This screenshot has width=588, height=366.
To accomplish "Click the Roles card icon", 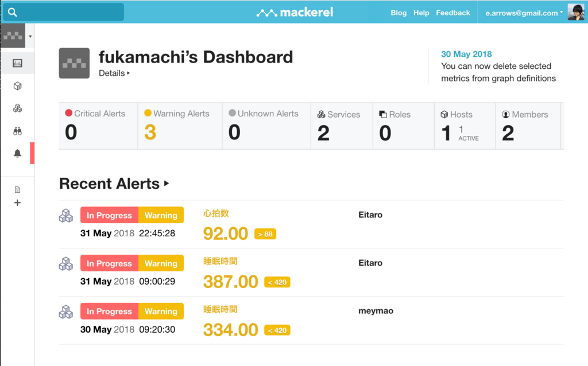I will click(x=383, y=114).
